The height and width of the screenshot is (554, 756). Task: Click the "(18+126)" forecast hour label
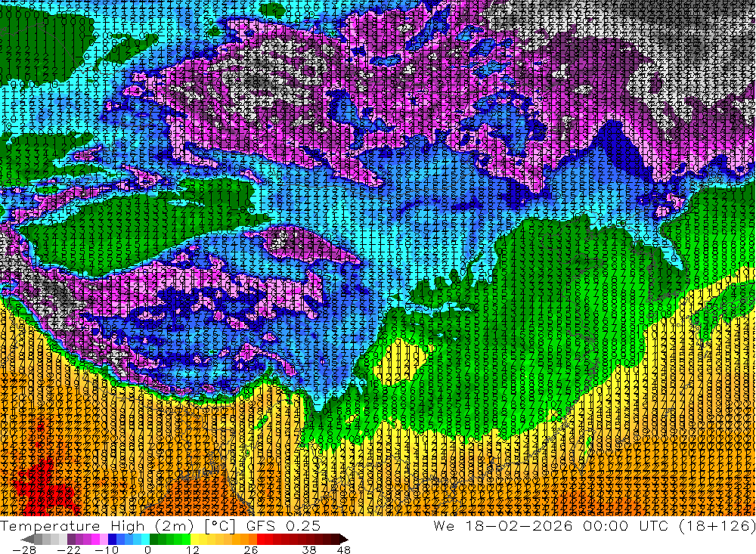point(717,525)
